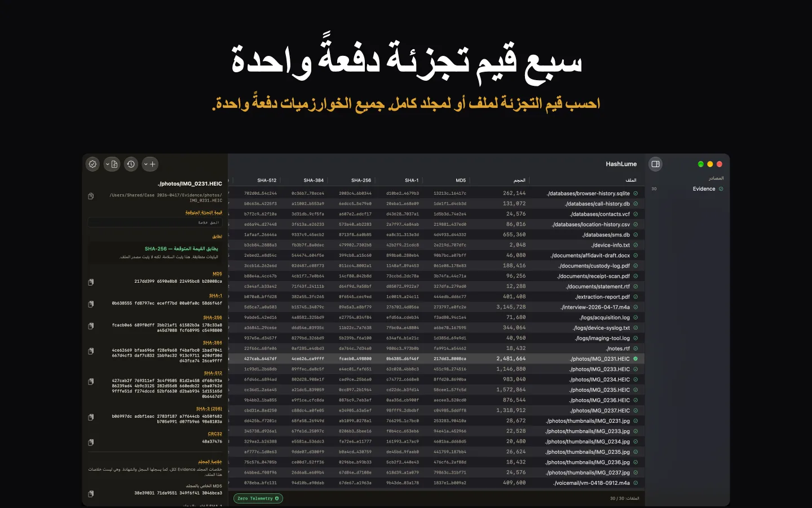Open the export document dropdown button

pos(112,164)
